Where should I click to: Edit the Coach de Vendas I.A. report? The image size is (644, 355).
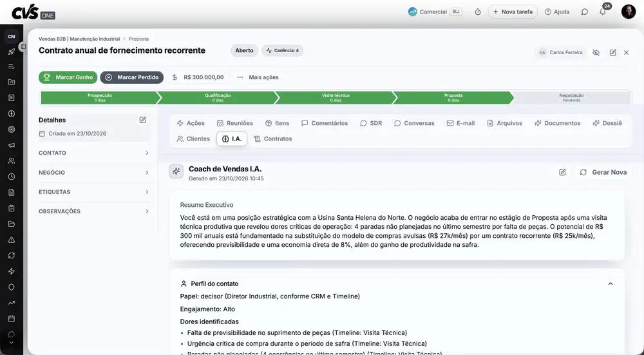[562, 172]
